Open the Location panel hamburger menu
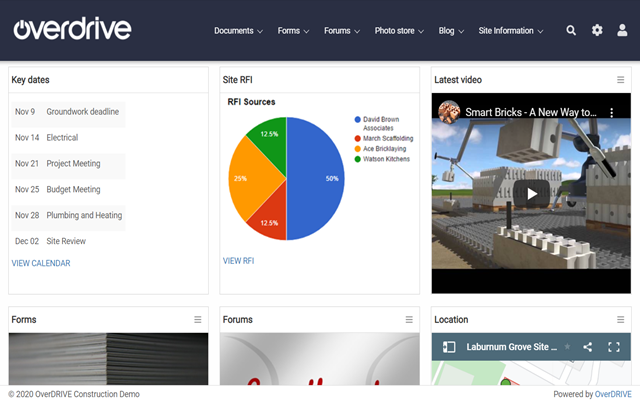This screenshot has height=400, width=640. (x=621, y=319)
